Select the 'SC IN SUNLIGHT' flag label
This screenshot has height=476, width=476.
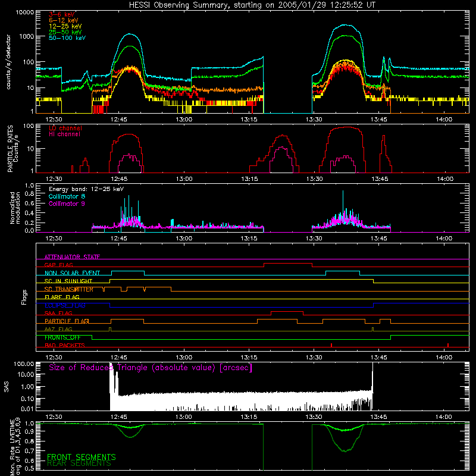click(68, 281)
